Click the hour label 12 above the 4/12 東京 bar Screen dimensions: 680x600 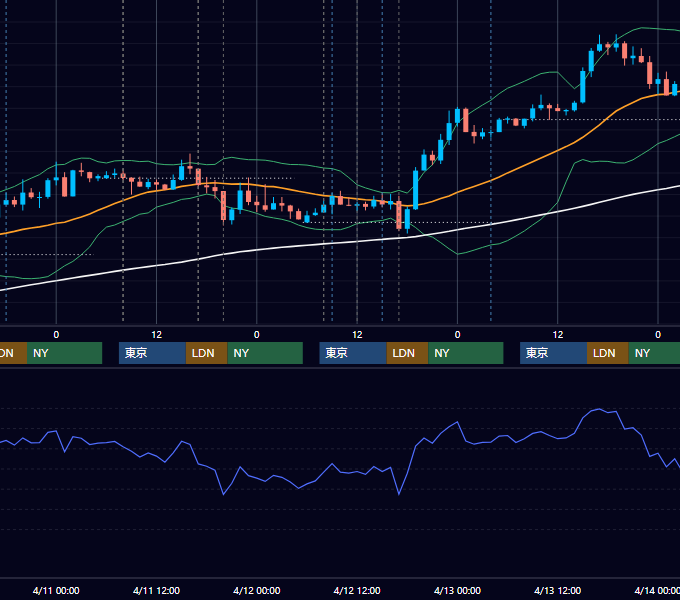[357, 335]
